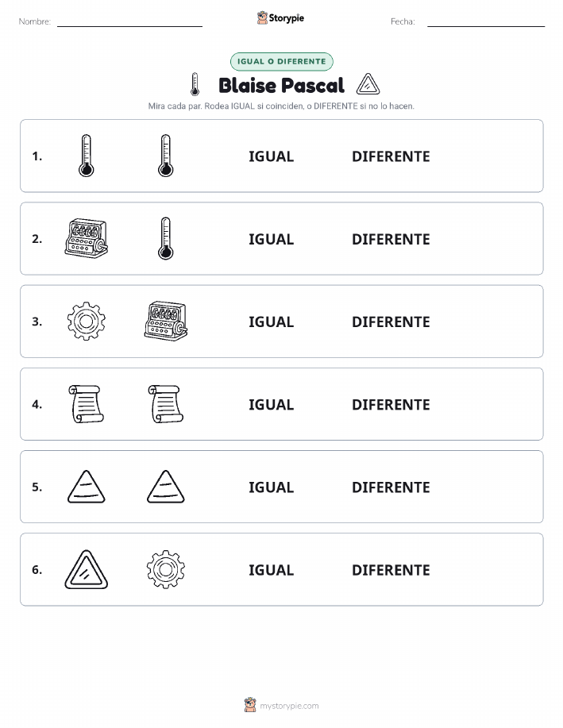This screenshot has width=563, height=728.
Task: Click the first striped triangle in row 5
Action: coord(87,487)
